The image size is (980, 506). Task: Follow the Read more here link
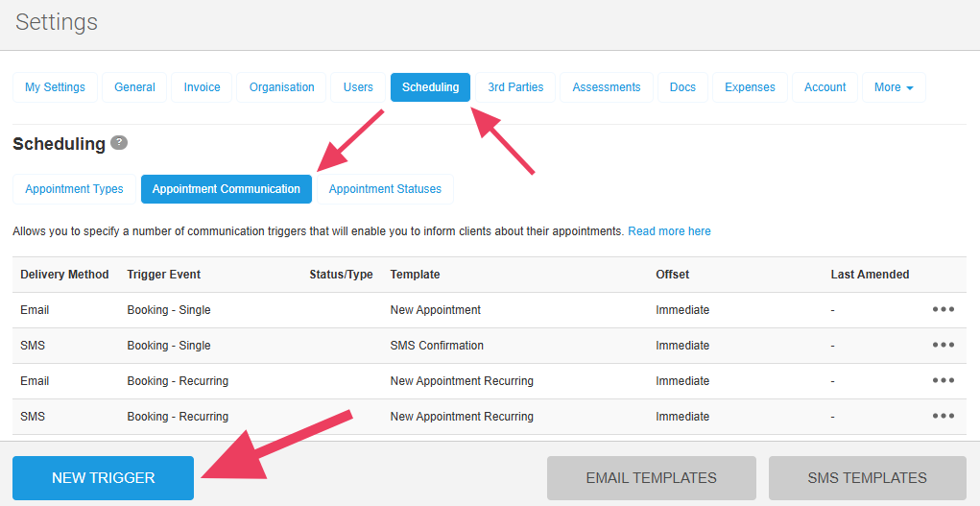669,231
